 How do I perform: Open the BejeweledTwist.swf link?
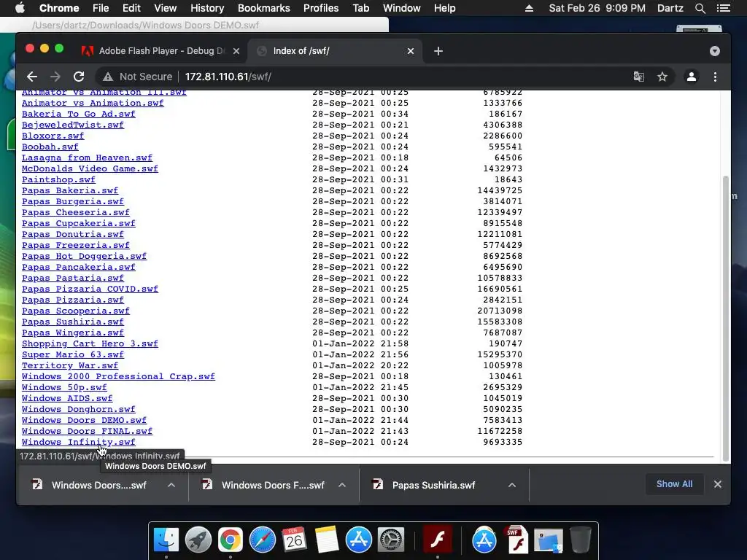coord(72,125)
